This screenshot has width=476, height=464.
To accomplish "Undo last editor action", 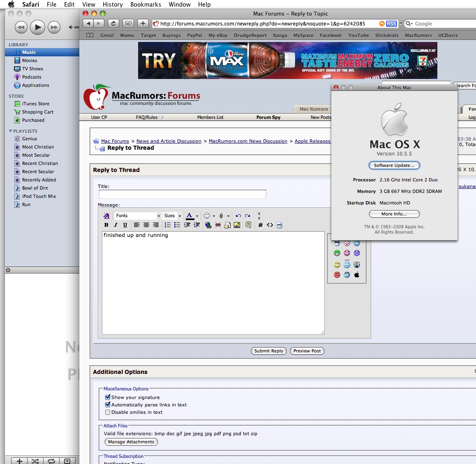I will (x=238, y=216).
